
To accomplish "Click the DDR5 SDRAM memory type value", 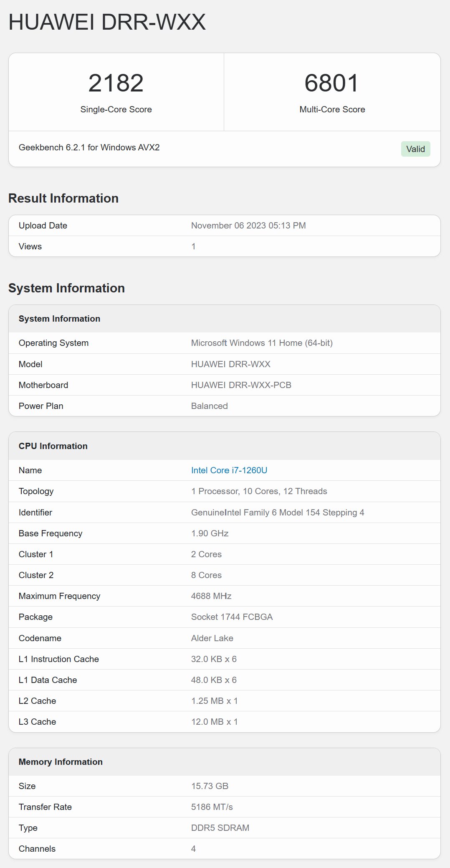I will (220, 828).
